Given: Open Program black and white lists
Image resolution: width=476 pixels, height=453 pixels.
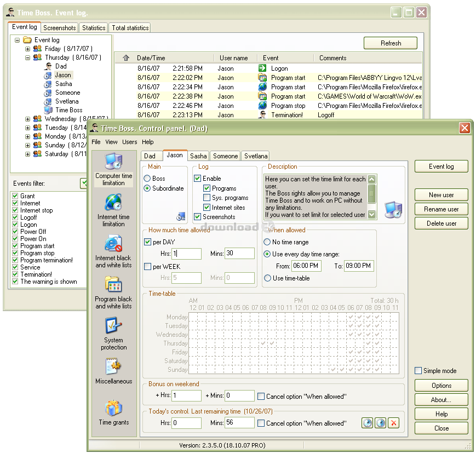Looking at the screenshot, I should pos(113,292).
